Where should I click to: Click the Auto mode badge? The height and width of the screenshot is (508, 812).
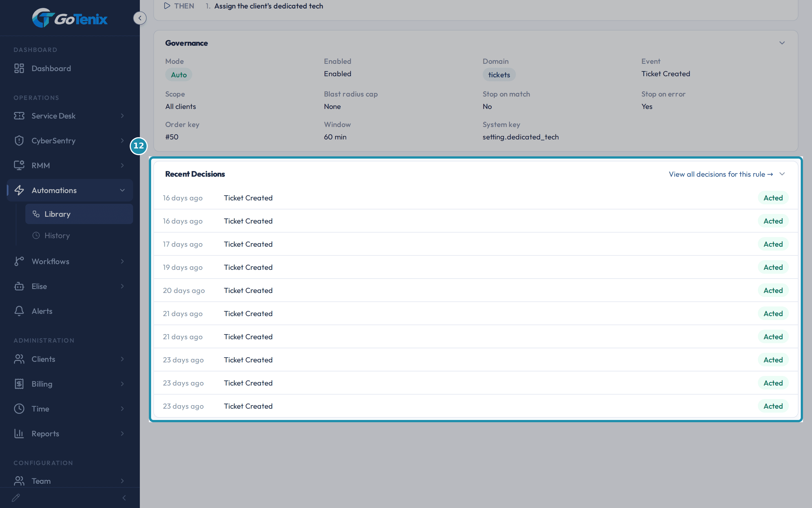pyautogui.click(x=179, y=75)
